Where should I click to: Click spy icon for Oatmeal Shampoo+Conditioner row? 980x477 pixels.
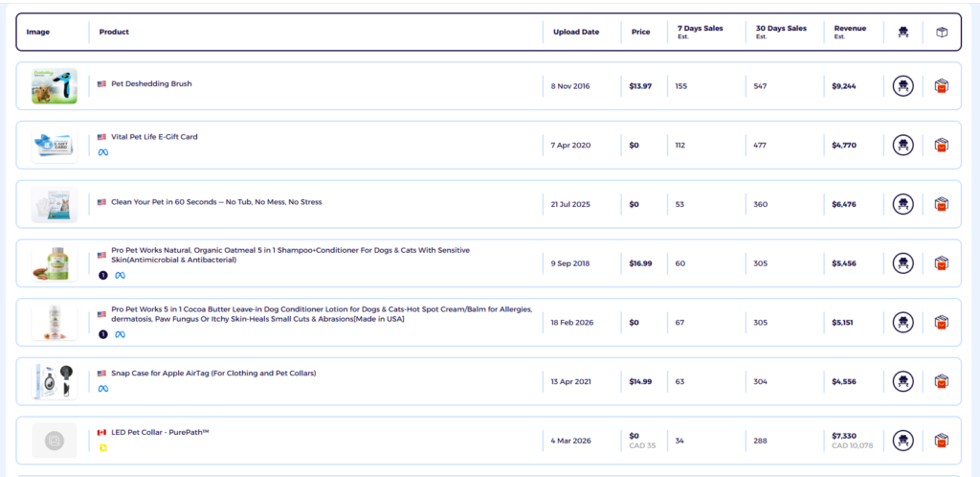click(x=902, y=263)
